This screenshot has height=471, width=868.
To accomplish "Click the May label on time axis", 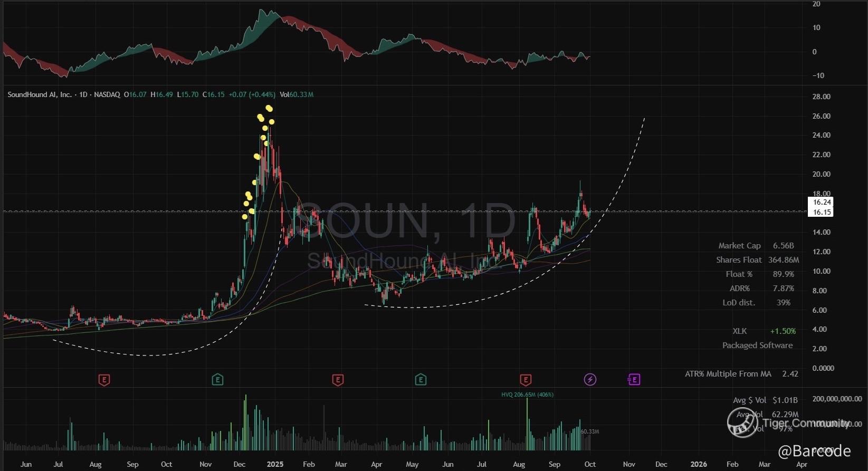I will pos(412,465).
